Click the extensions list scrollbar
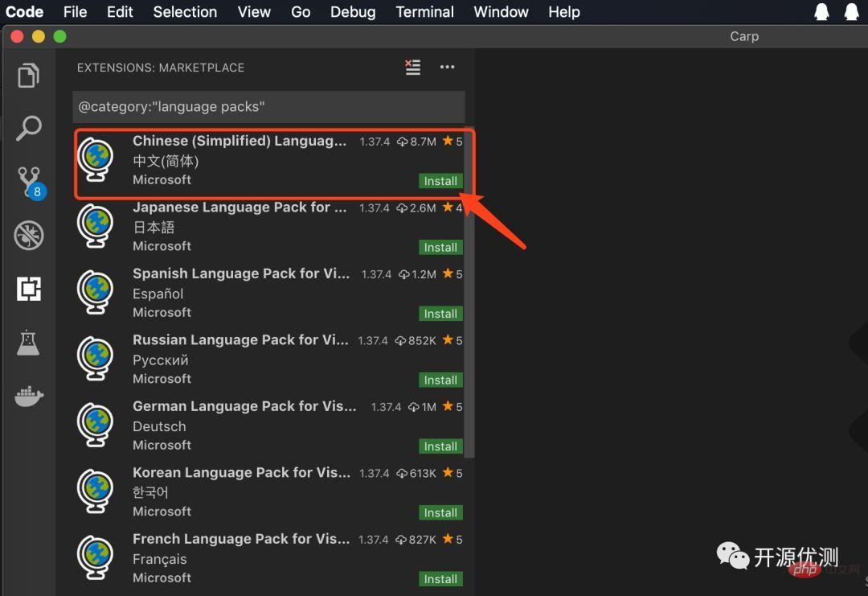This screenshot has height=596, width=868. point(469,294)
